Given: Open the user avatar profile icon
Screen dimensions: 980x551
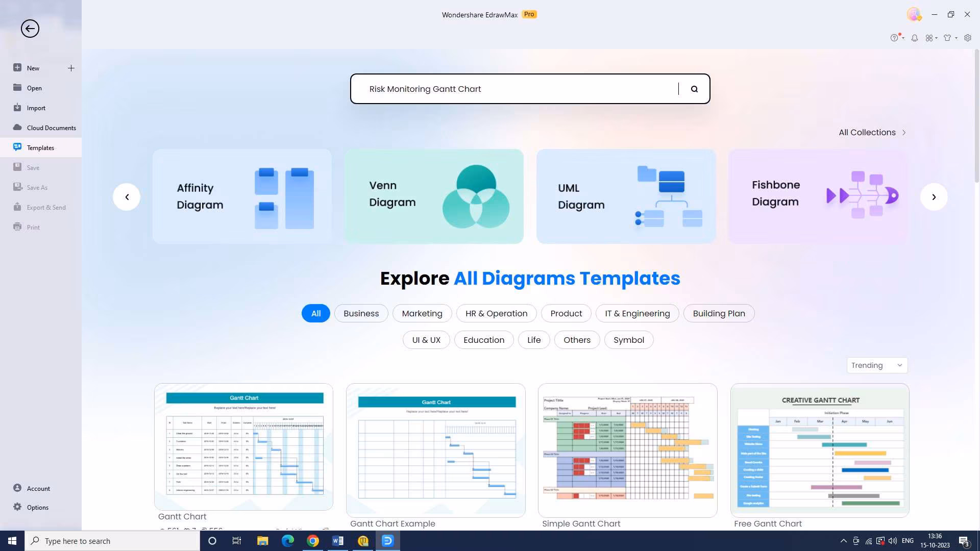Looking at the screenshot, I should 914,14.
